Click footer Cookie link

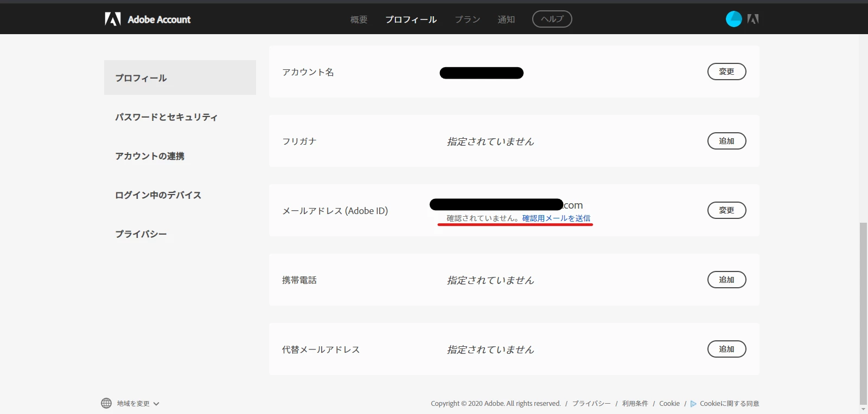coord(669,404)
